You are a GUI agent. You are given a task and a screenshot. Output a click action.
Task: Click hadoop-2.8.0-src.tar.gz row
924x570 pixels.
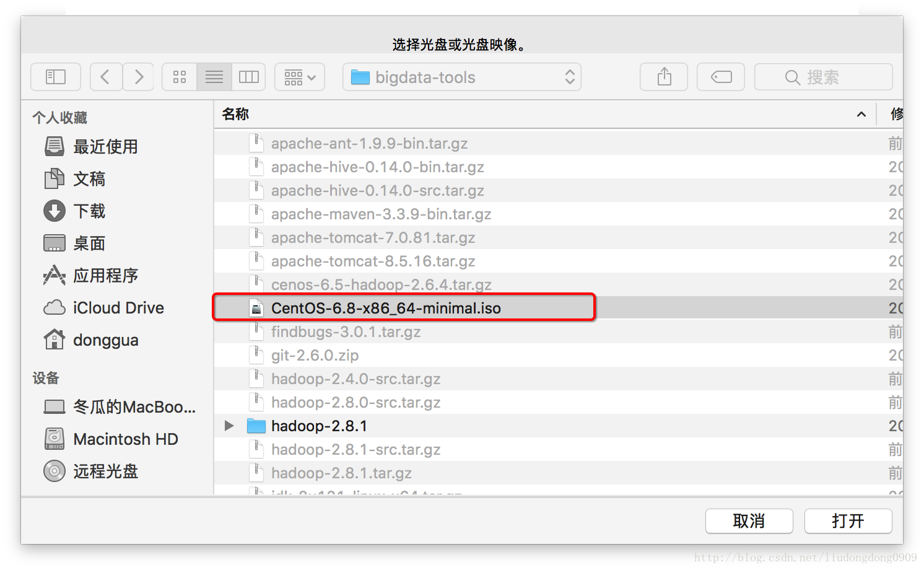[559, 402]
